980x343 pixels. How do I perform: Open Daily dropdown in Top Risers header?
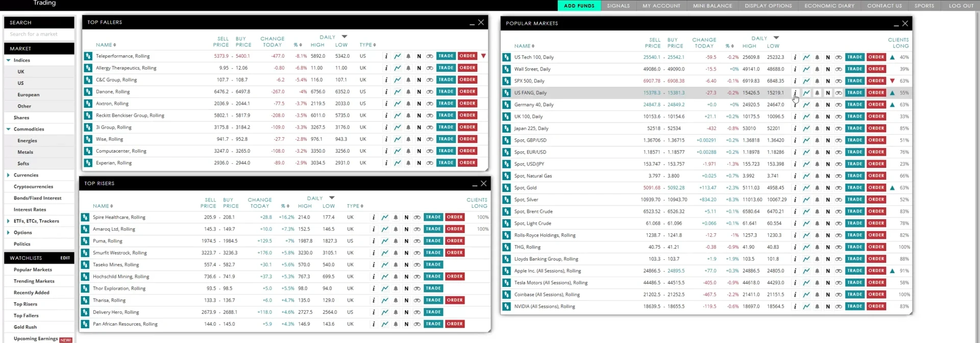(332, 198)
